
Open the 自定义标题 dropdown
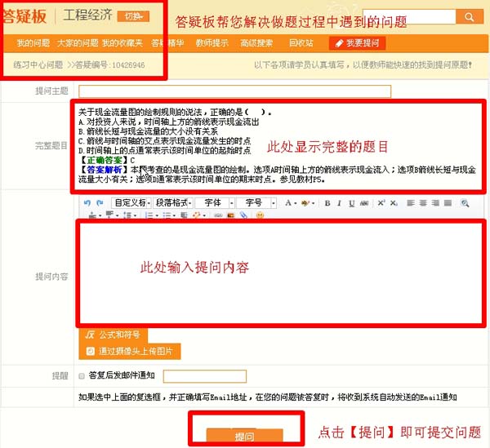(131, 202)
